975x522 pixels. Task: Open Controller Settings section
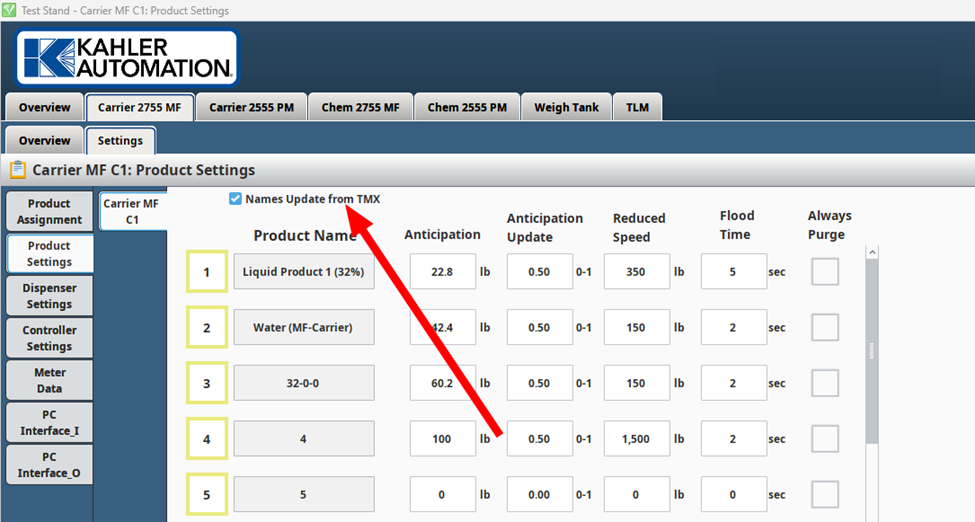(49, 338)
